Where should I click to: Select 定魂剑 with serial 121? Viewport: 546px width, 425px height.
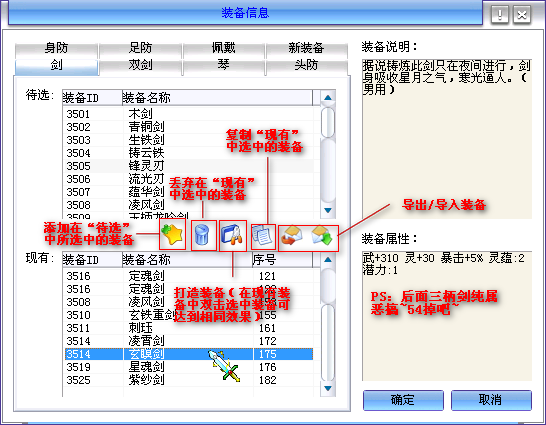click(x=188, y=276)
